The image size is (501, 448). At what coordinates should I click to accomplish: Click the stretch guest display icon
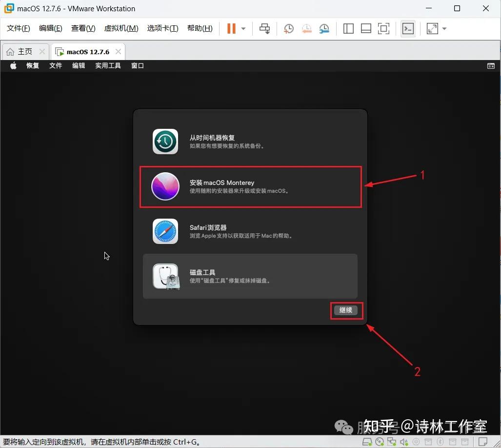pos(432,28)
